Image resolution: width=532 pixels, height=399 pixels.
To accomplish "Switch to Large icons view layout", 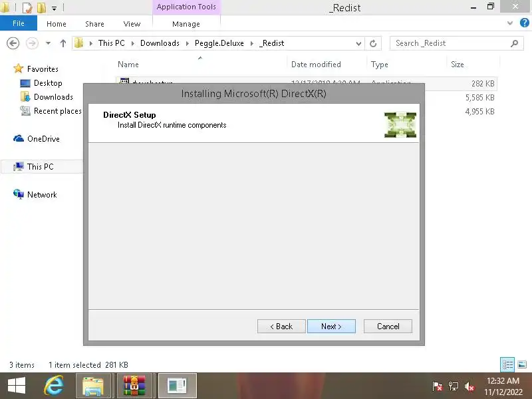I will pyautogui.click(x=522, y=364).
